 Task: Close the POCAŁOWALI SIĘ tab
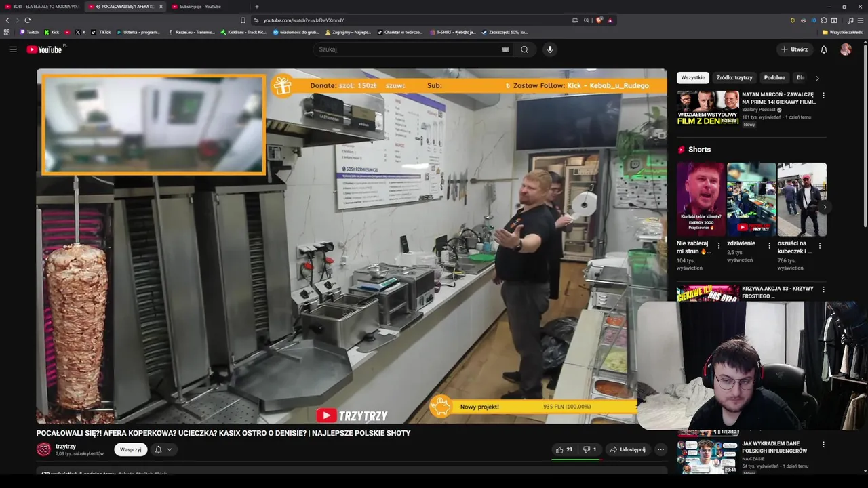point(161,7)
